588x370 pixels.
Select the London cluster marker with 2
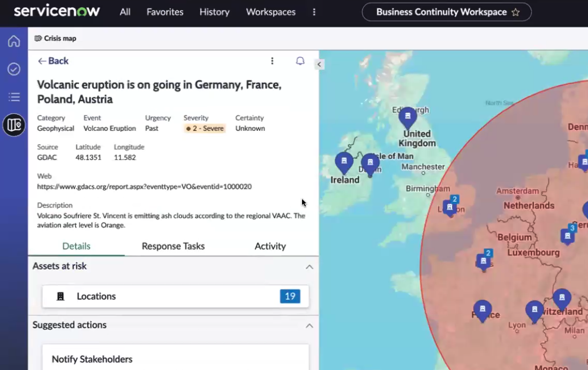pyautogui.click(x=450, y=206)
